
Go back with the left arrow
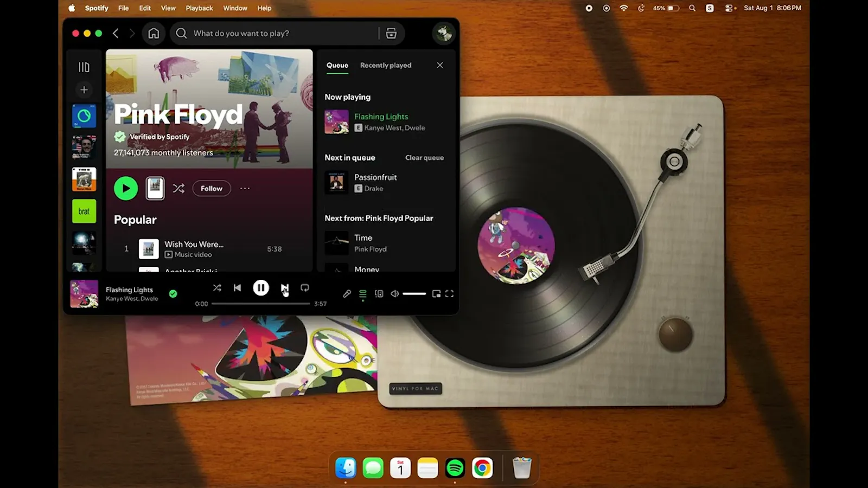(116, 33)
